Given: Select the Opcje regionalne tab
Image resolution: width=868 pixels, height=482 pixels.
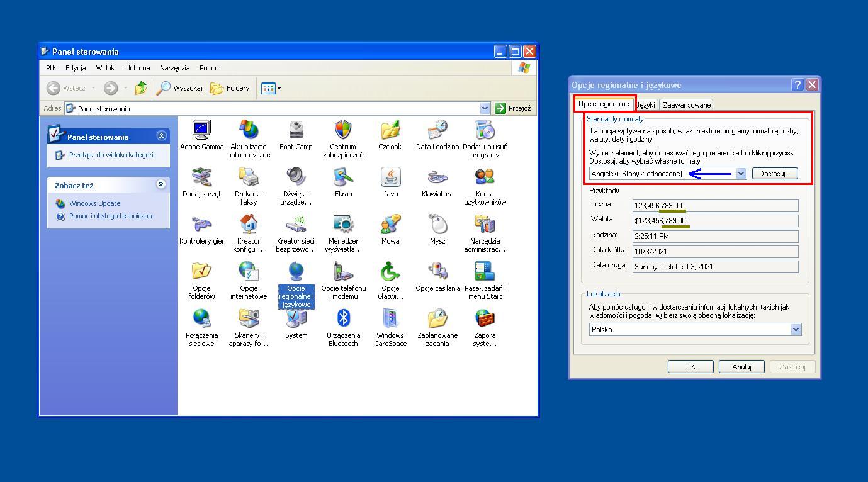Looking at the screenshot, I should tap(604, 104).
